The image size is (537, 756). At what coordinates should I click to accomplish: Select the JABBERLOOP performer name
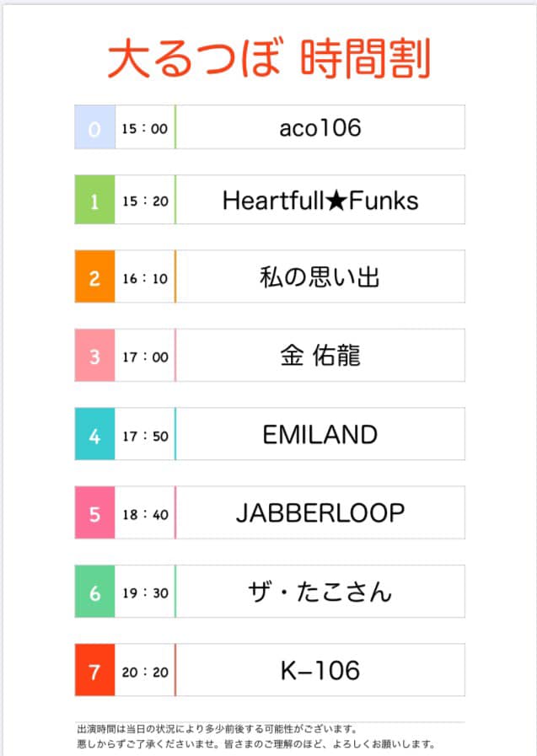coord(320,512)
